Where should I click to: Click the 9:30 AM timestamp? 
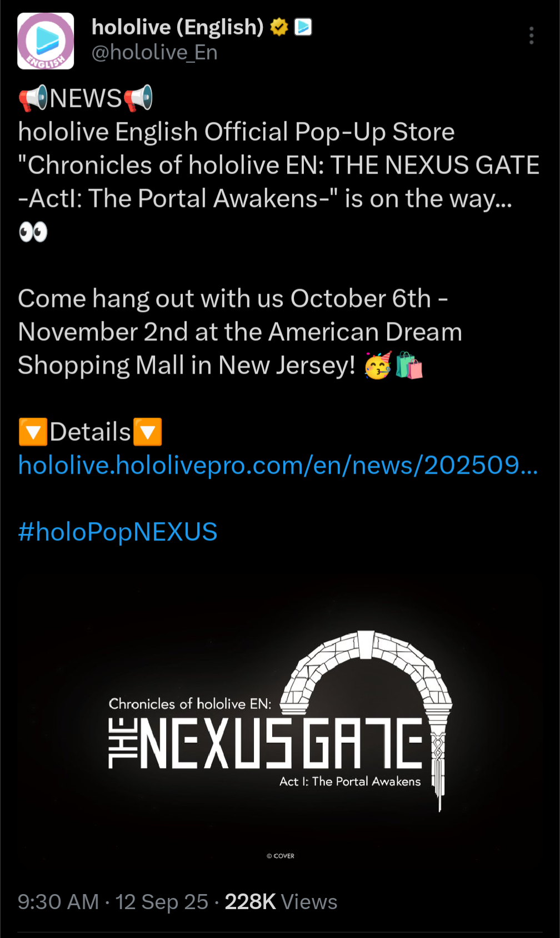point(58,902)
